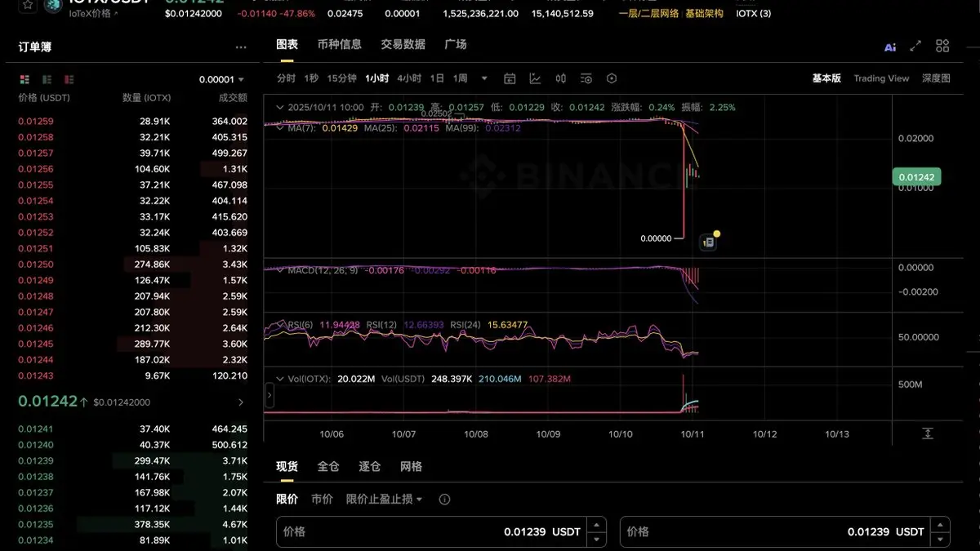
Task: Open the 限价止盈止损 dropdown
Action: [x=384, y=499]
